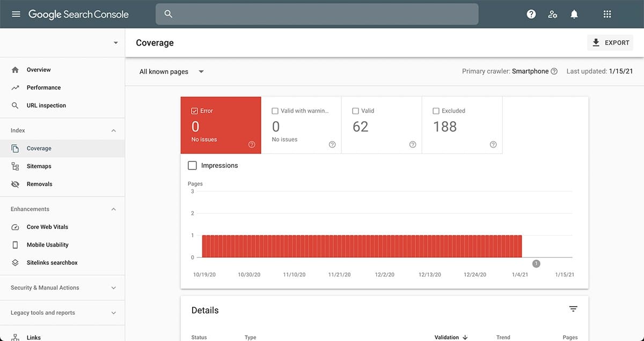Uncheck the Error checkbox
Image resolution: width=644 pixels, height=341 pixels.
pyautogui.click(x=195, y=111)
